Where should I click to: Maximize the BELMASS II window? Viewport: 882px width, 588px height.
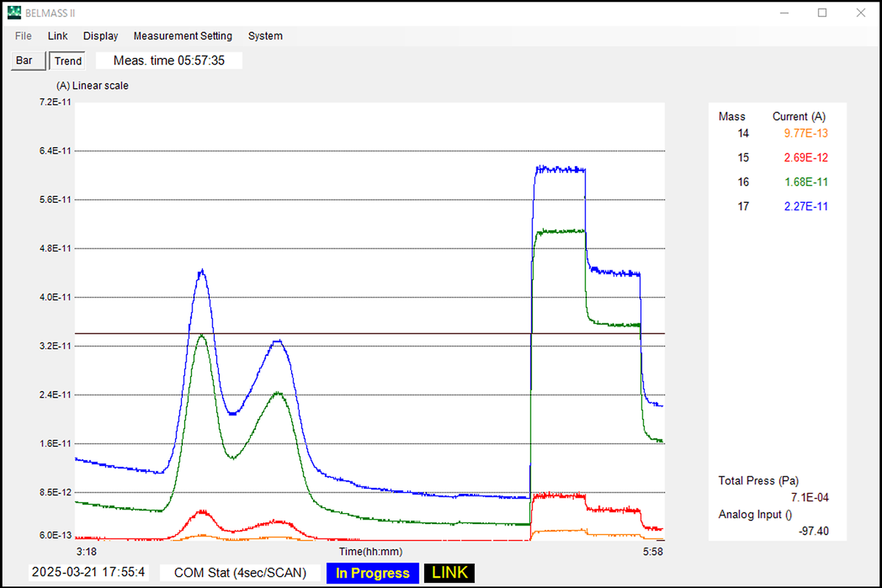(x=822, y=12)
